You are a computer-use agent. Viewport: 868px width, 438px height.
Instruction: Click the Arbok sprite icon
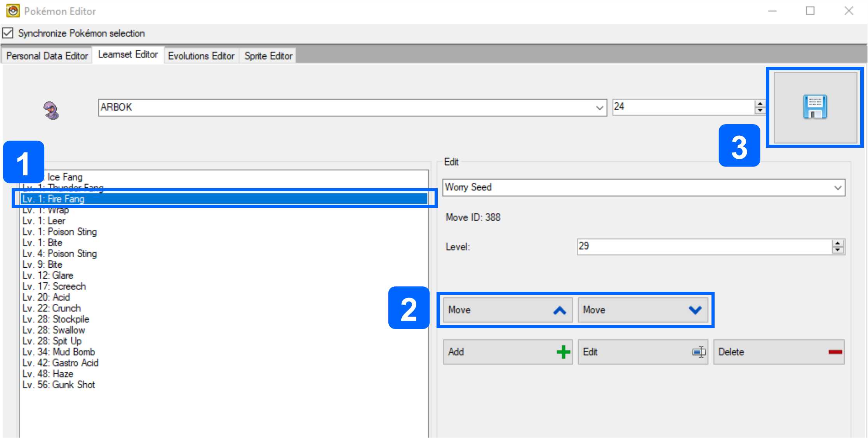pos(51,111)
